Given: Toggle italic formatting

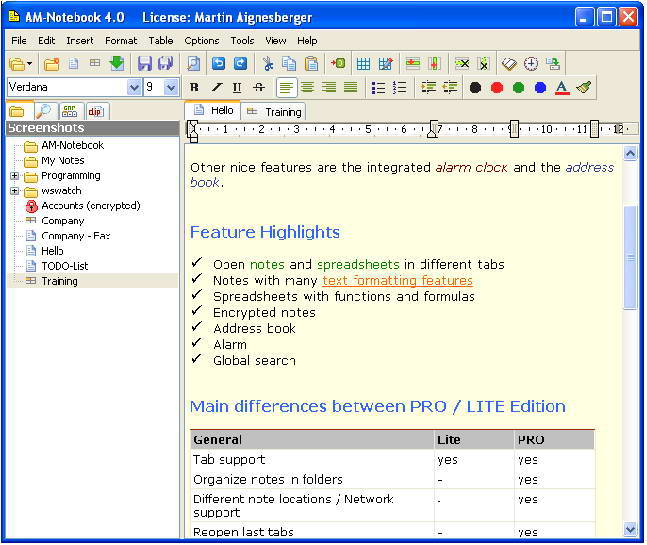Looking at the screenshot, I should (x=216, y=87).
